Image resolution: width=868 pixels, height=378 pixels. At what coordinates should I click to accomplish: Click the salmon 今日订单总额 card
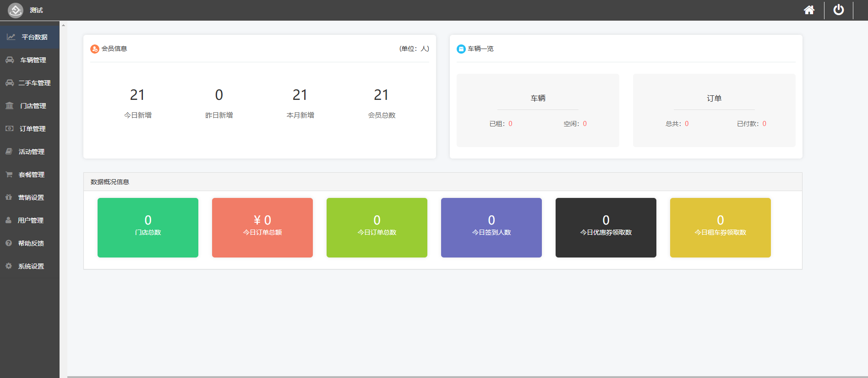[x=262, y=228]
